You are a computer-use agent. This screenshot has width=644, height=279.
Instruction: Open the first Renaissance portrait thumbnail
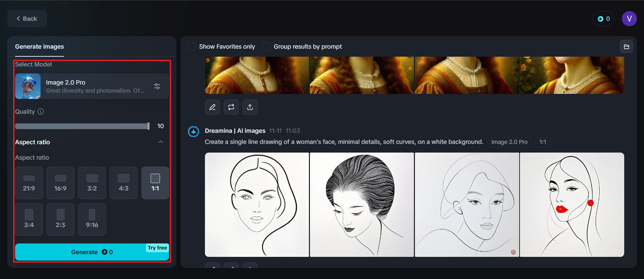tap(257, 75)
